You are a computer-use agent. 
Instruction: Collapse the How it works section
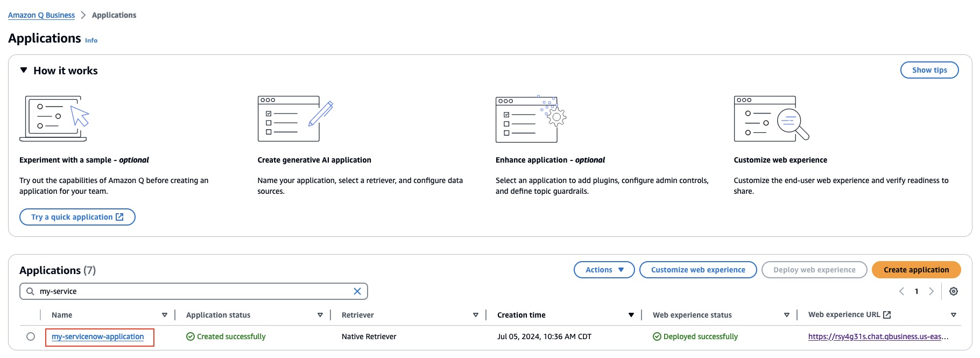pyautogui.click(x=24, y=71)
